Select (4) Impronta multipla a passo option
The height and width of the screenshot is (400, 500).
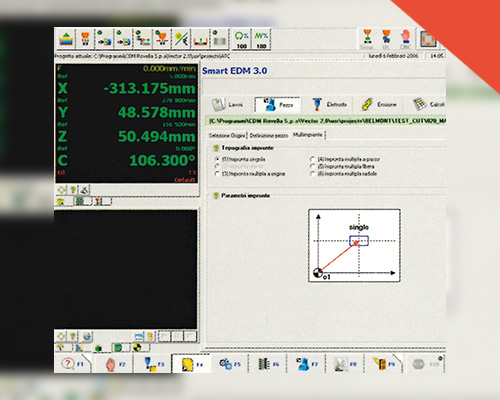coord(345,159)
